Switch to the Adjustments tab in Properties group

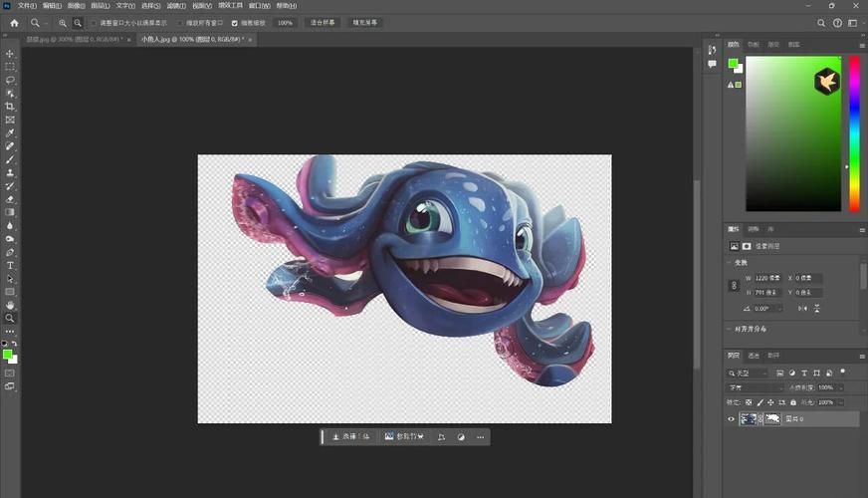(754, 229)
